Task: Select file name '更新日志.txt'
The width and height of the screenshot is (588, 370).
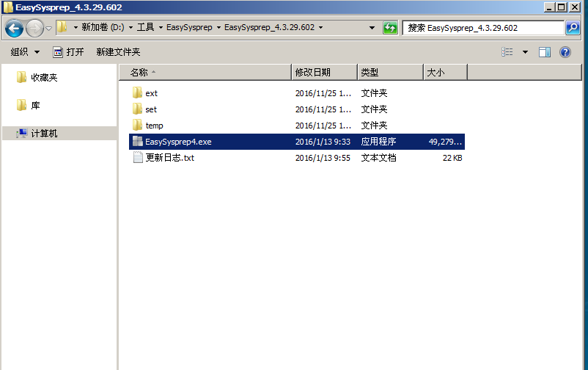Action: coord(170,158)
